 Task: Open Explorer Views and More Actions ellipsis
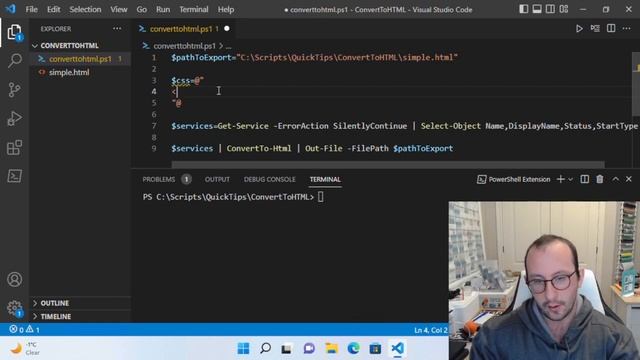pos(117,29)
